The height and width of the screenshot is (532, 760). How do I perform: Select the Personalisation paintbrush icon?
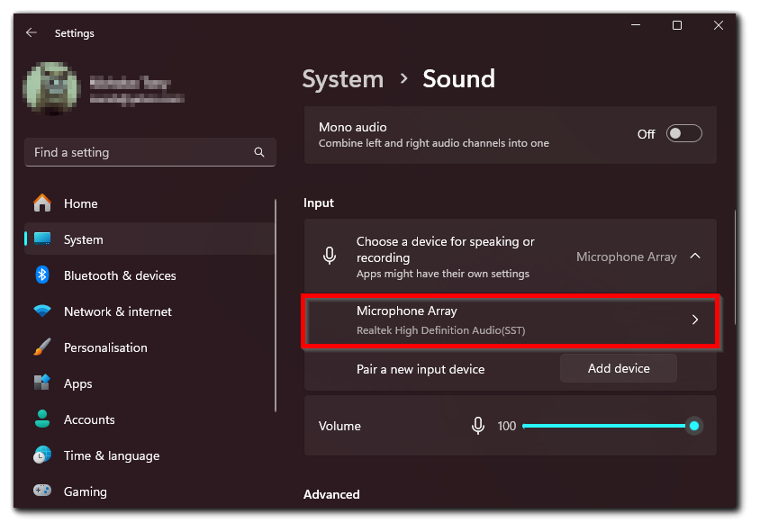pos(42,347)
